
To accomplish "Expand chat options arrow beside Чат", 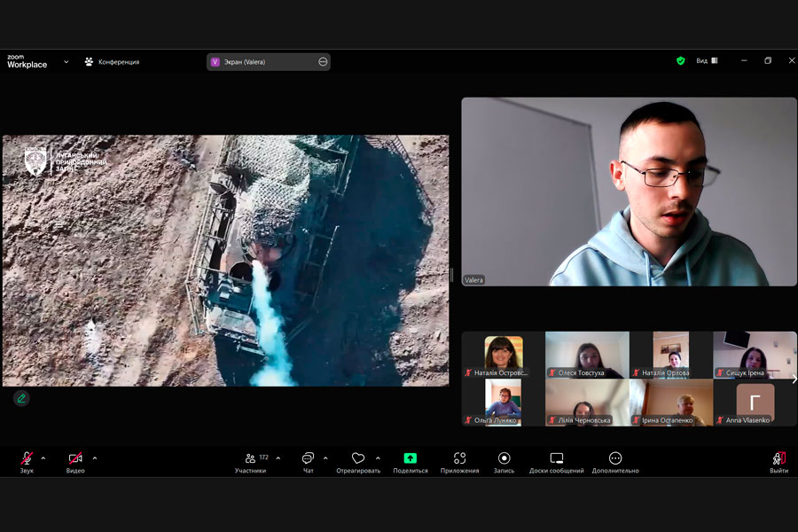I will coord(325,458).
